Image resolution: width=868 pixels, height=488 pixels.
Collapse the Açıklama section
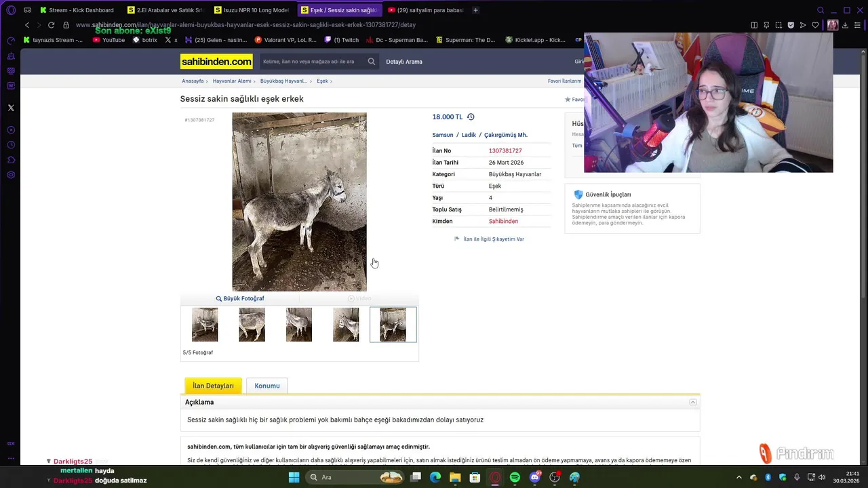tap(693, 402)
